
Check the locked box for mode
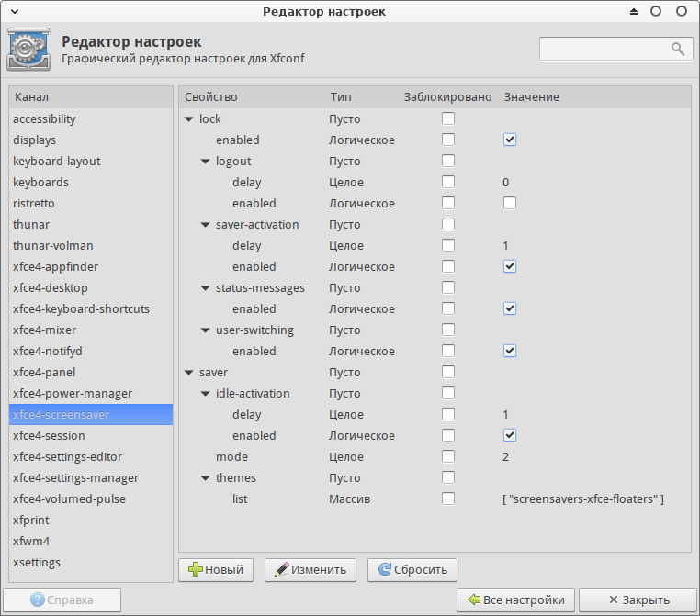point(448,456)
